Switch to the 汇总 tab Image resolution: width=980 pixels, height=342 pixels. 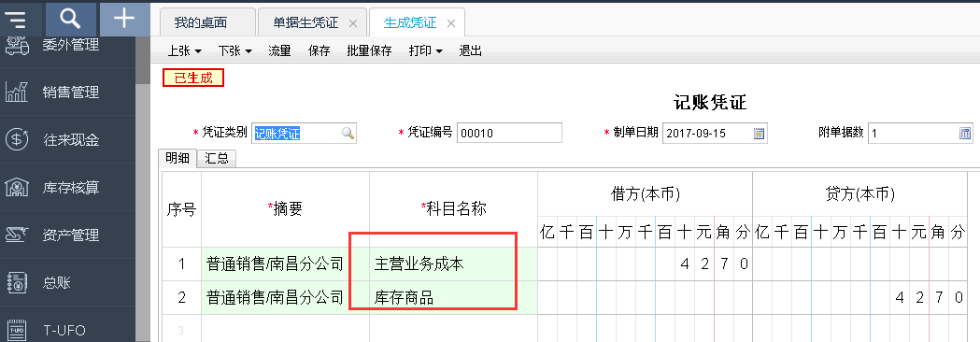pyautogui.click(x=216, y=159)
